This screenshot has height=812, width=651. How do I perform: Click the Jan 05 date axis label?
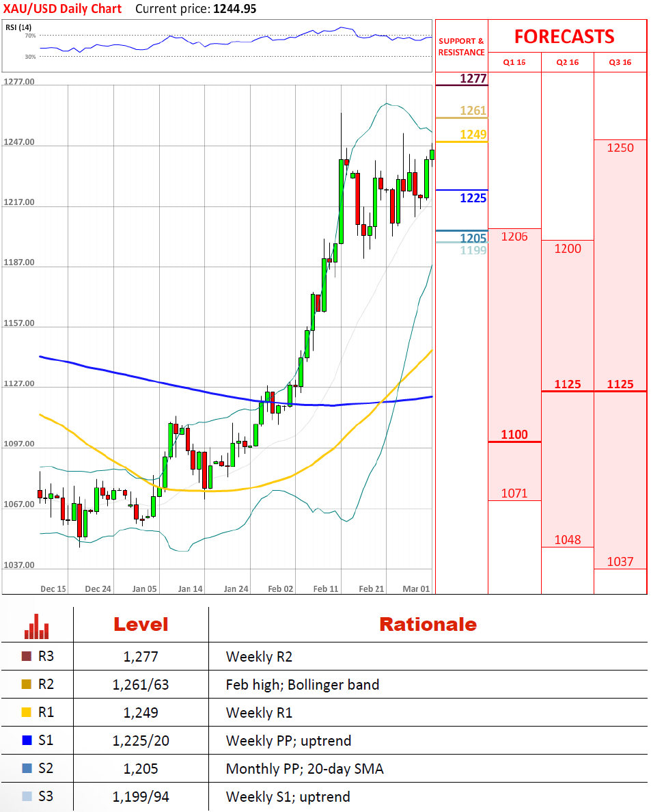coord(144,588)
